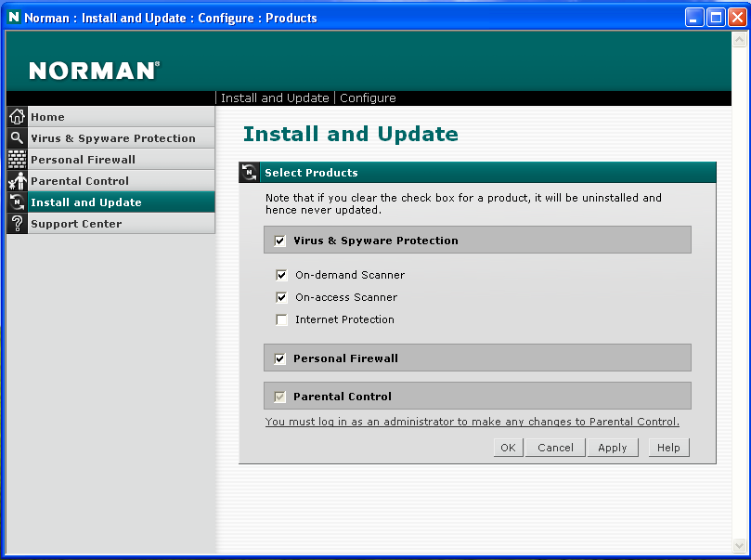The width and height of the screenshot is (751, 560).
Task: Open Virus & Spyware Protection menu item
Action: pyautogui.click(x=112, y=138)
